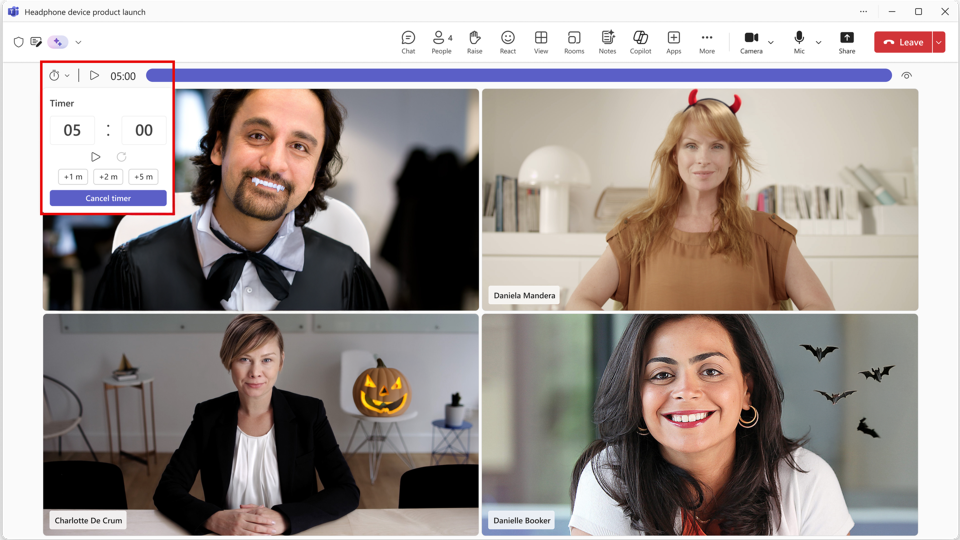Edit the timer minutes field 05
960x540 pixels.
pyautogui.click(x=72, y=130)
